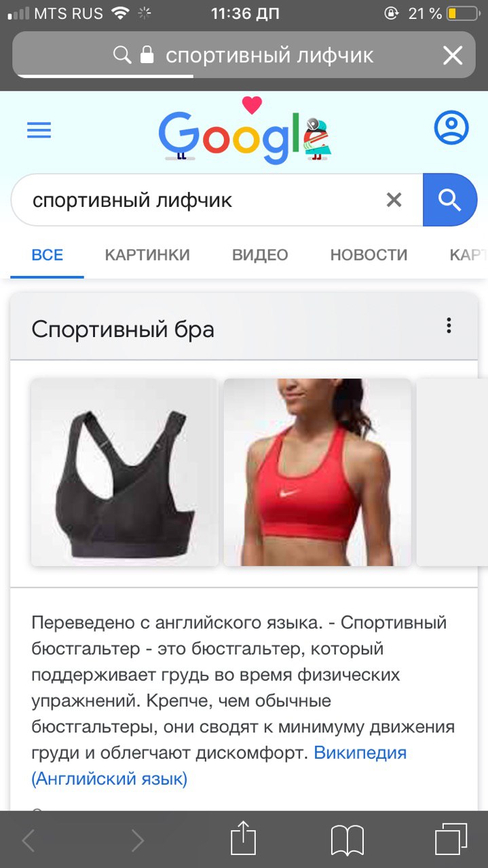Open the red Nike sports bra image

click(318, 472)
